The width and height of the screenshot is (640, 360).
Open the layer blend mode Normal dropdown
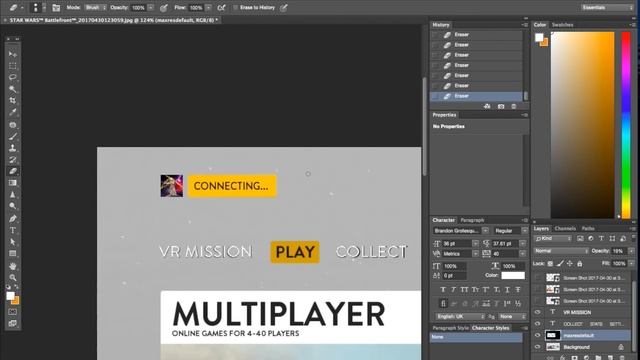561,251
